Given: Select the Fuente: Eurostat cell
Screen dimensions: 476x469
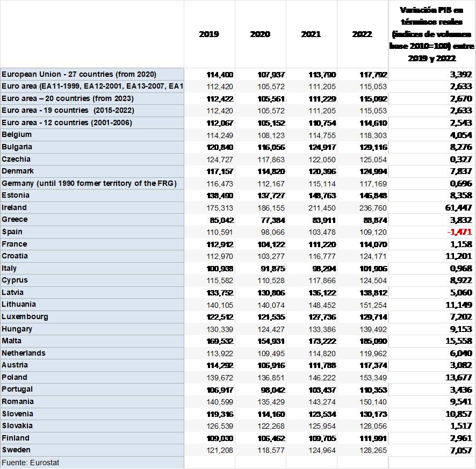Looking at the screenshot, I should 23,462.
